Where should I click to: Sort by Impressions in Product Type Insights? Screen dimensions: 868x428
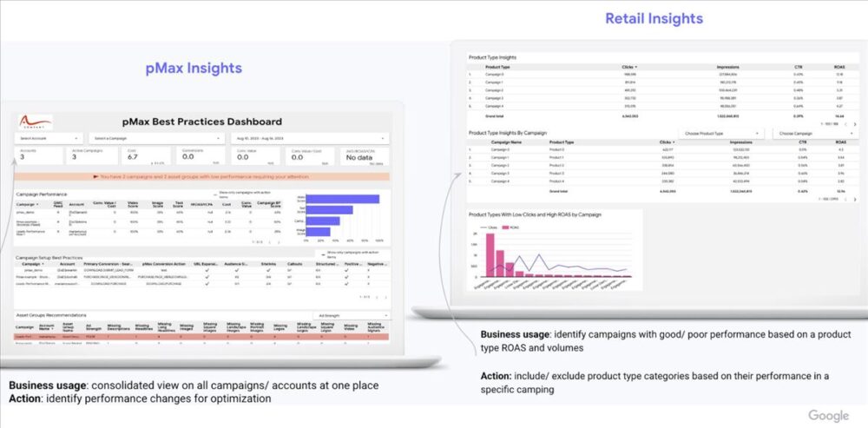coord(727,67)
